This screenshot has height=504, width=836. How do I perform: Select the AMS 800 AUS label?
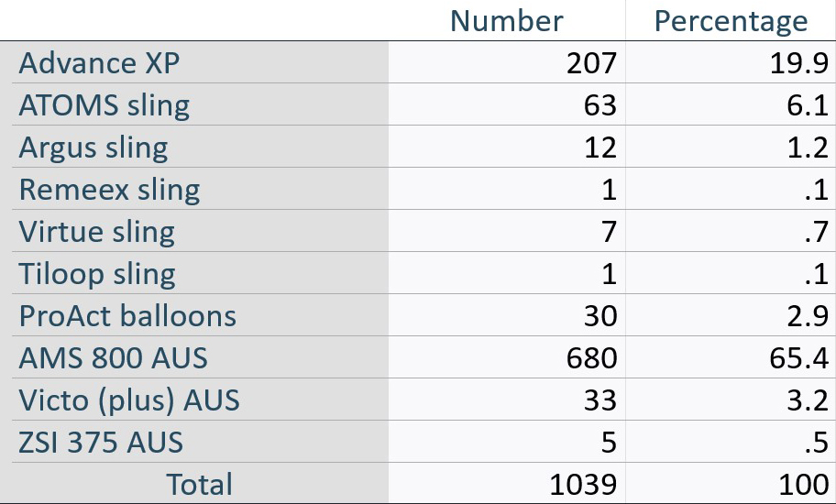pos(113,357)
